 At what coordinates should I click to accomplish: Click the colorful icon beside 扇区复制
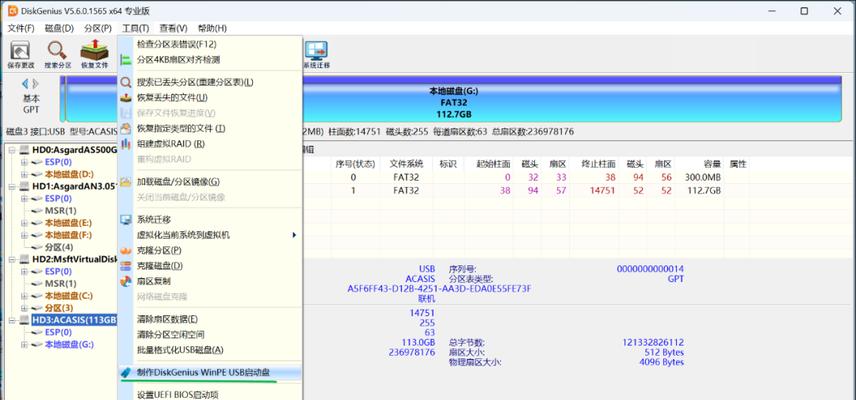point(126,281)
